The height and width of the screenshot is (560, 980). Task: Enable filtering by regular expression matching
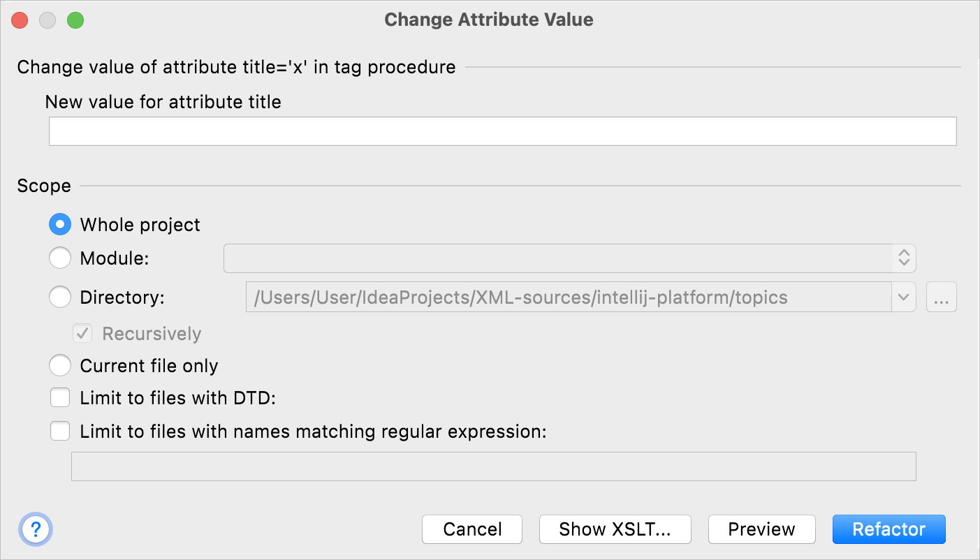[60, 431]
